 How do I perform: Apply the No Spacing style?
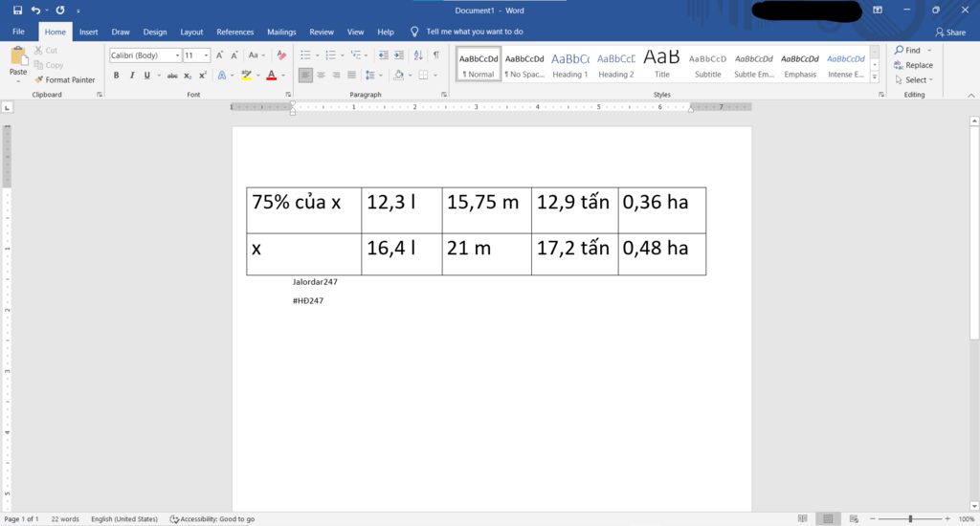(524, 64)
